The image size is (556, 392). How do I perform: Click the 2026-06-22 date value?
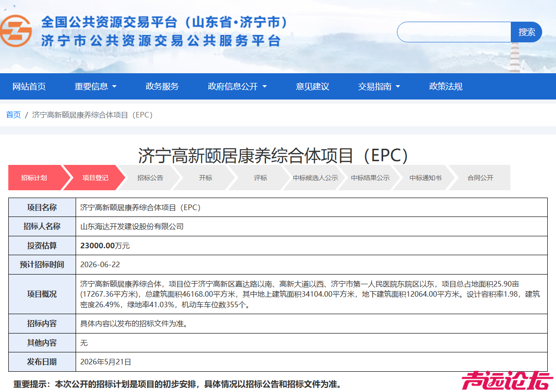[100, 265]
